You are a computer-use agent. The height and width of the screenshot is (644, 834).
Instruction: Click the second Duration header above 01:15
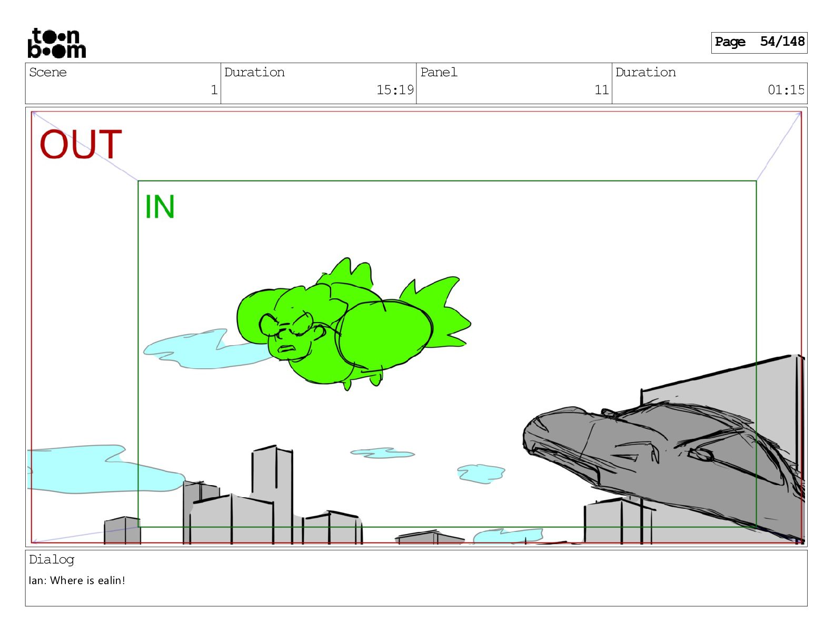646,72
